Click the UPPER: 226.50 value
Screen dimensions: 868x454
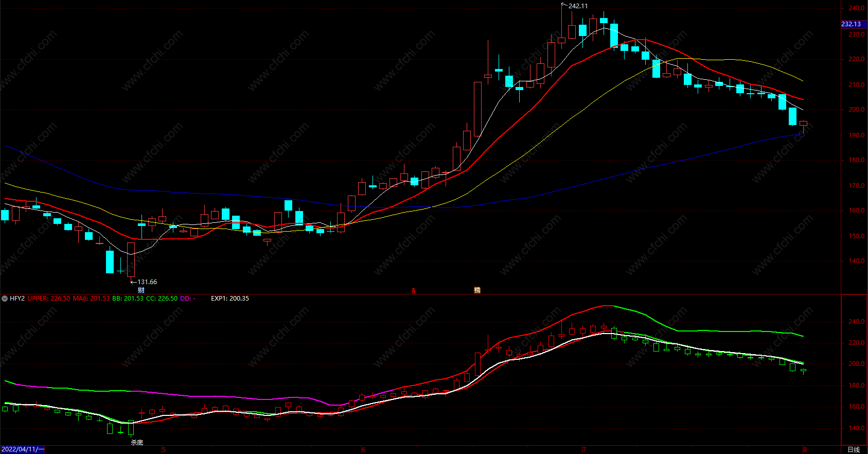point(49,299)
